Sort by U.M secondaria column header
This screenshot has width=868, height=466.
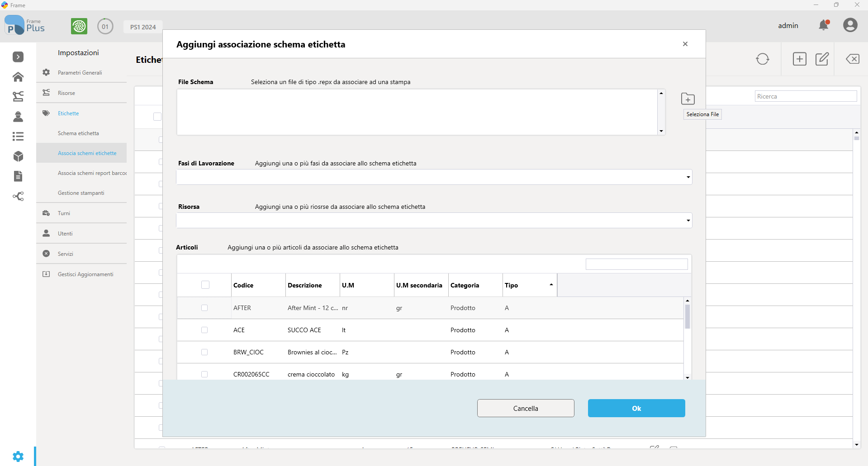click(421, 285)
